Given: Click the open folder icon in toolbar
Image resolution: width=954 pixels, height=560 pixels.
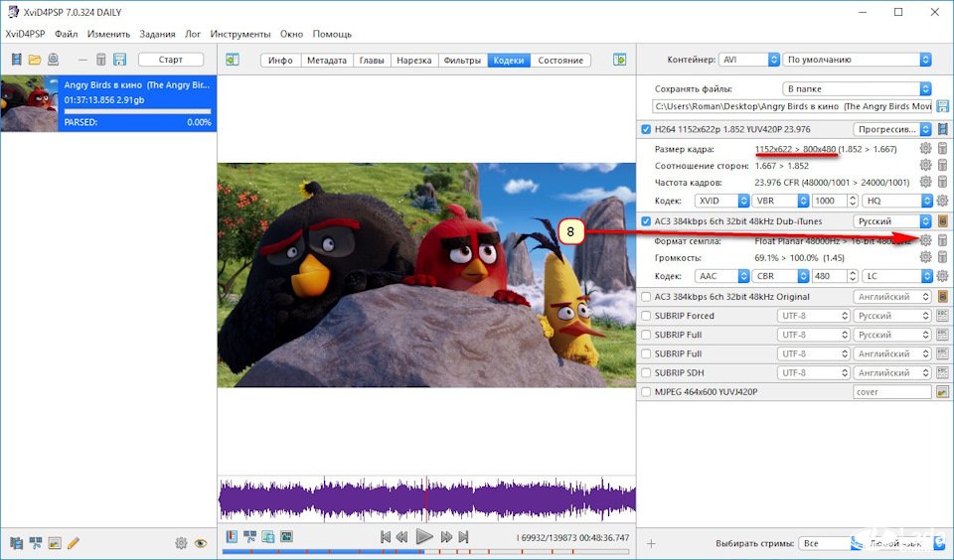Looking at the screenshot, I should (x=35, y=60).
